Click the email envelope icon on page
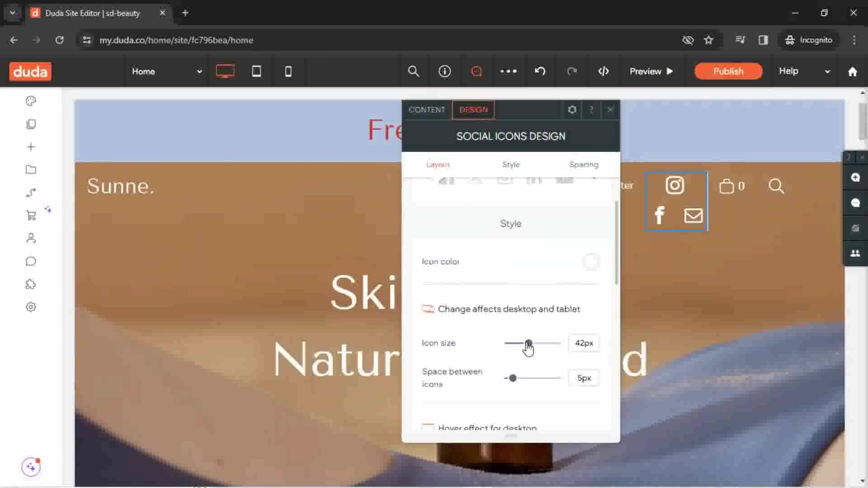The height and width of the screenshot is (488, 868). point(693,216)
